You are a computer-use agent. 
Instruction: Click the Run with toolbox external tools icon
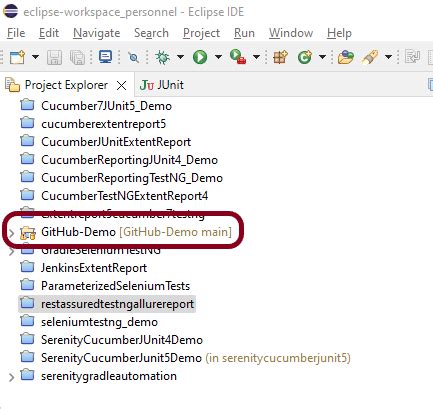(x=238, y=57)
